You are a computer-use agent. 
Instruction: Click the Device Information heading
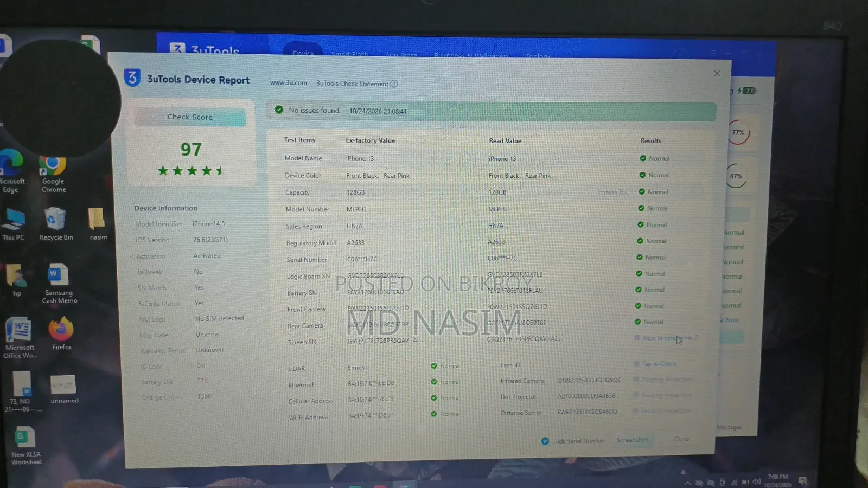pos(166,208)
